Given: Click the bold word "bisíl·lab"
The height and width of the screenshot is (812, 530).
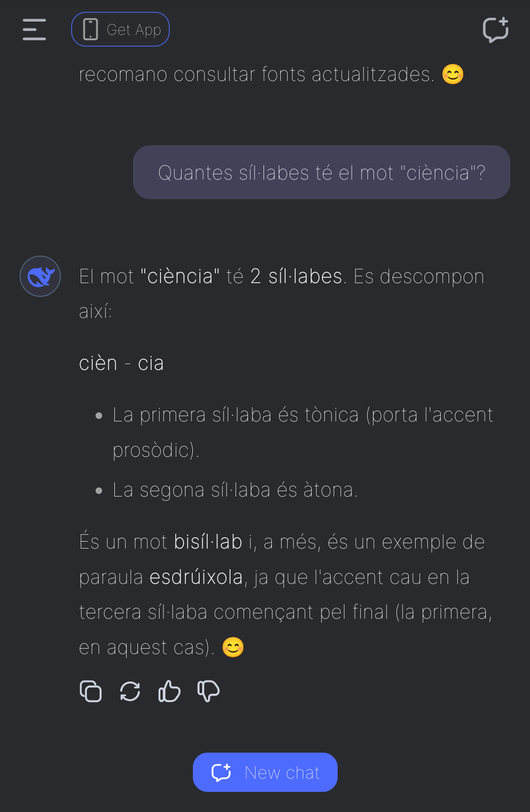Looking at the screenshot, I should point(208,542).
